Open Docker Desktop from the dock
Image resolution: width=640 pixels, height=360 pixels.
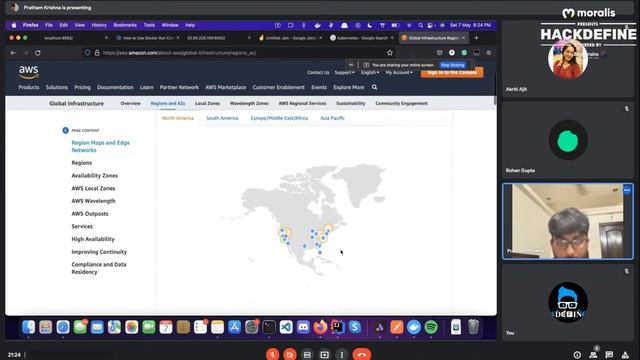pos(414,327)
